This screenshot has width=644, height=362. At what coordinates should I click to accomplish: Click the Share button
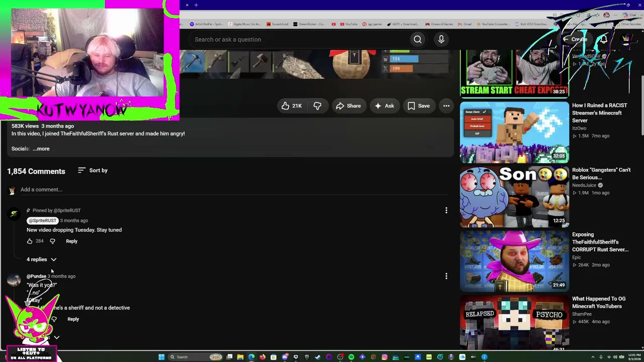[348, 106]
